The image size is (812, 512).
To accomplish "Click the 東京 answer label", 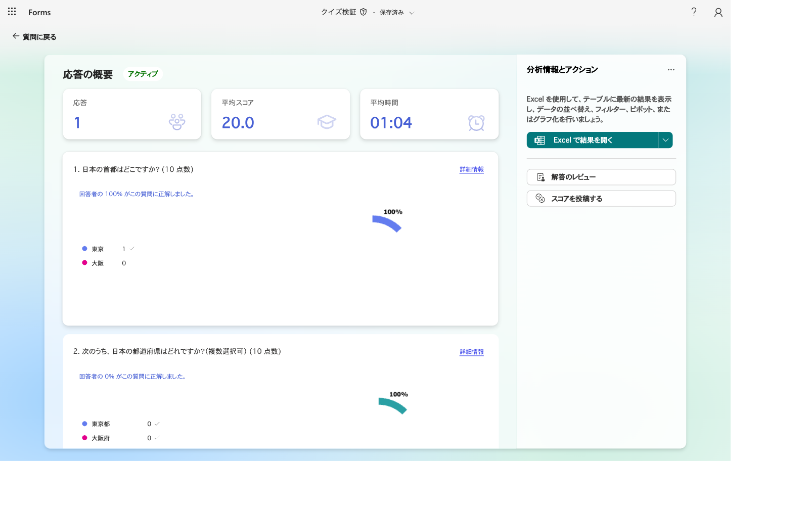I will 98,249.
